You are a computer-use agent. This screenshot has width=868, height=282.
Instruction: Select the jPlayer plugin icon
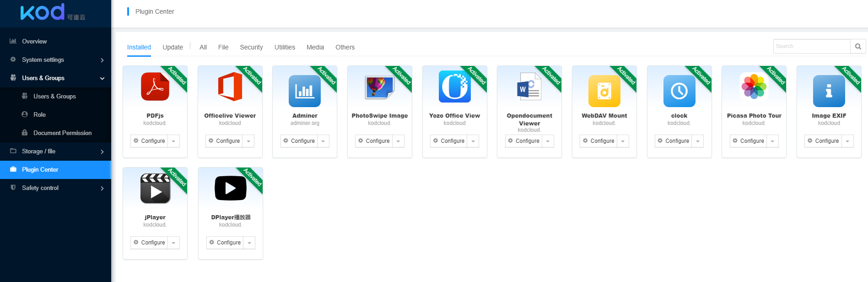[x=155, y=188]
